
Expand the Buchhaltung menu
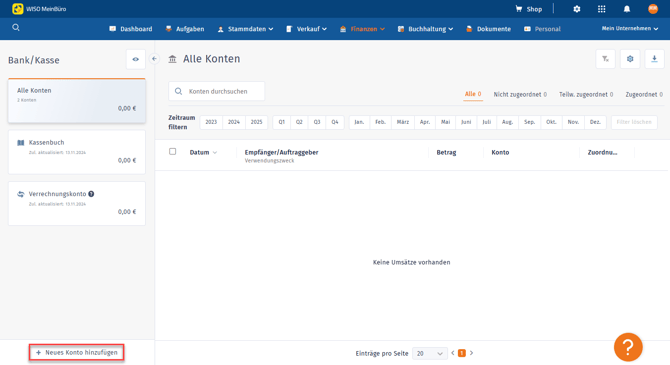pyautogui.click(x=425, y=29)
